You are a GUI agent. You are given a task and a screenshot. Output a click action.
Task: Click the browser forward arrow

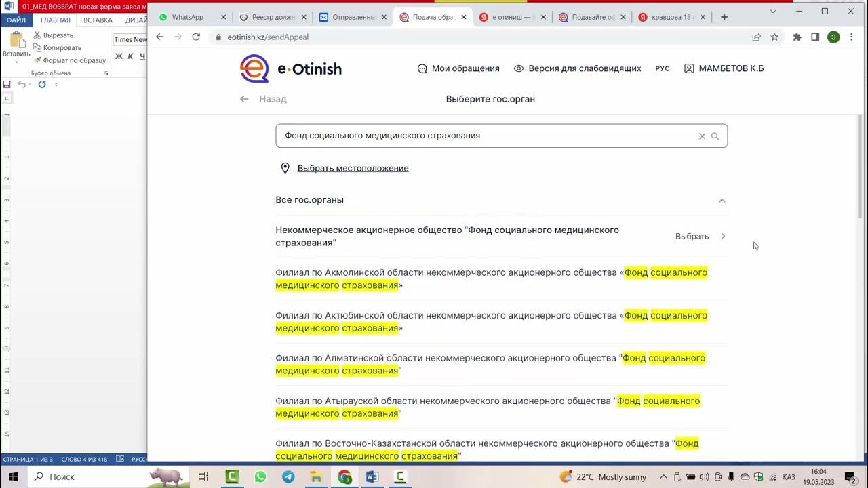[x=178, y=37]
